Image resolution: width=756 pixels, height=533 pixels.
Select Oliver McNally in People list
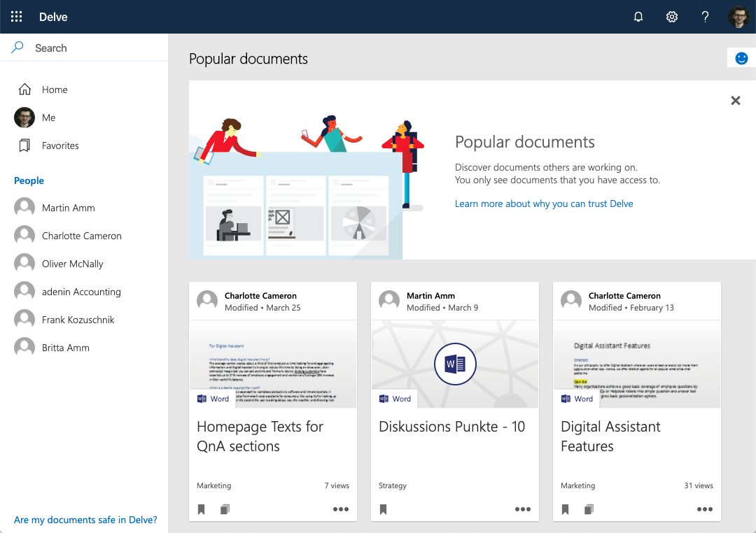[72, 264]
